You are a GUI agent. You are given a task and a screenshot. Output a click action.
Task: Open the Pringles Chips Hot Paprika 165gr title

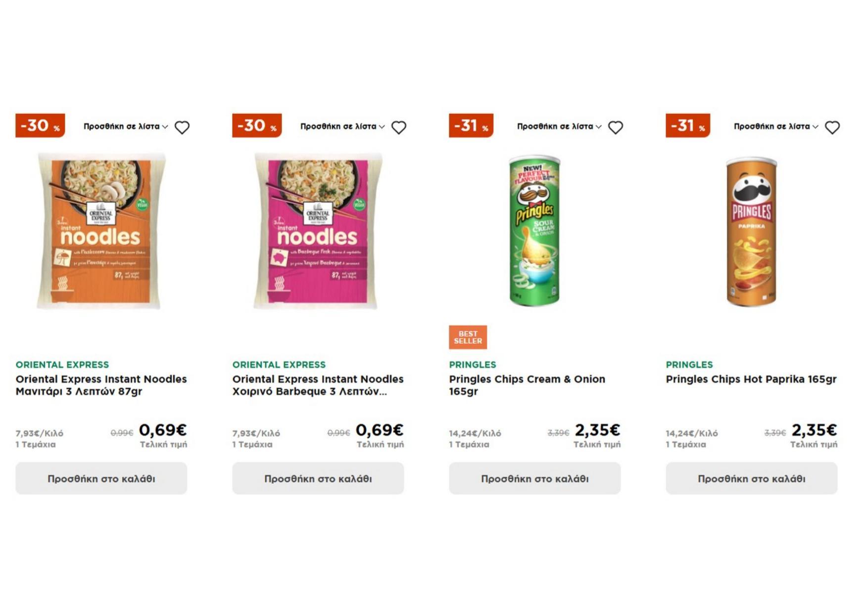coord(751,379)
